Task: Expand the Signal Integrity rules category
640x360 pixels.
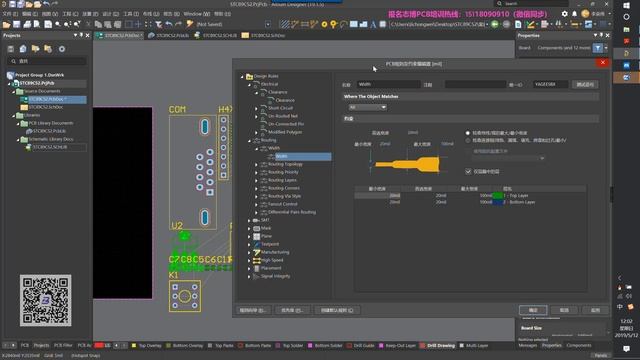Action: (249, 276)
